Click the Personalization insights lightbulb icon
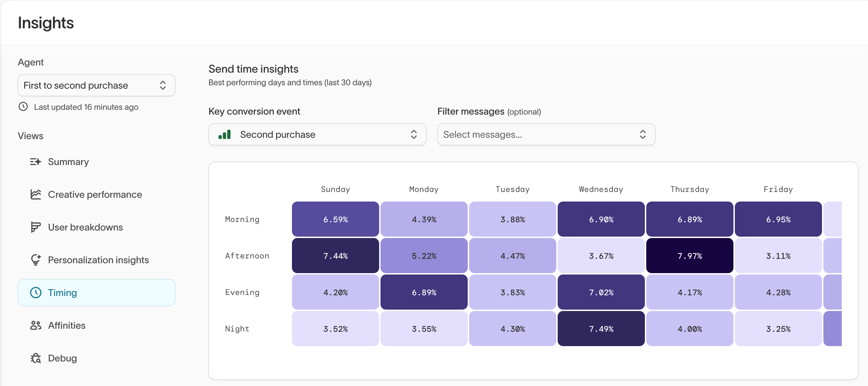The image size is (868, 386). click(35, 260)
